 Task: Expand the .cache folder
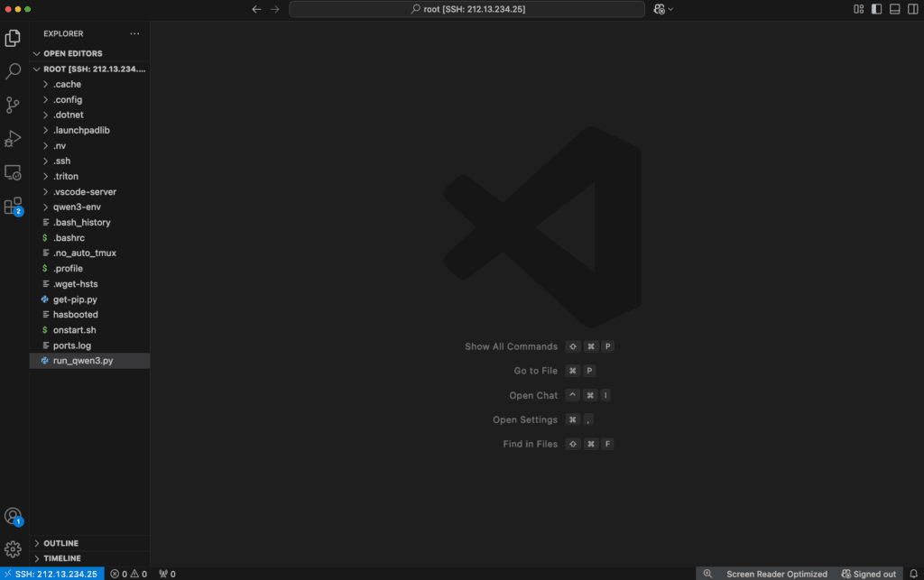click(x=89, y=84)
